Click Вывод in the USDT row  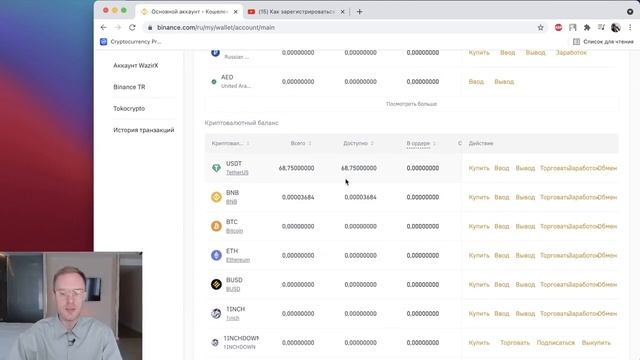pos(525,168)
